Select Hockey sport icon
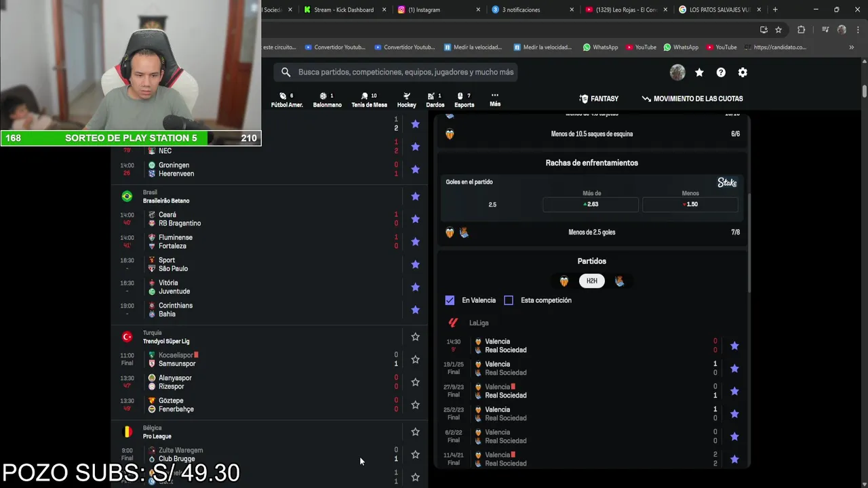This screenshot has width=868, height=488. [406, 100]
